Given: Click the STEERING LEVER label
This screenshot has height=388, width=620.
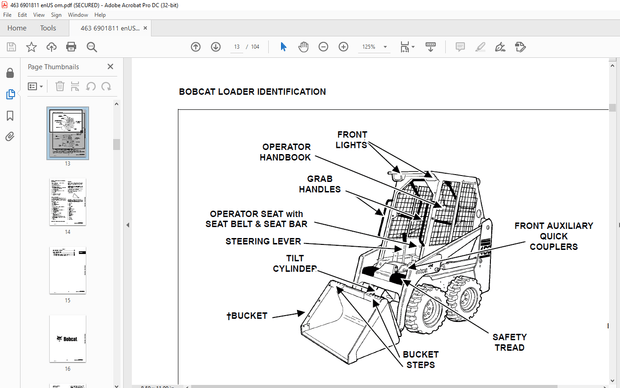Looking at the screenshot, I should pos(263,241).
